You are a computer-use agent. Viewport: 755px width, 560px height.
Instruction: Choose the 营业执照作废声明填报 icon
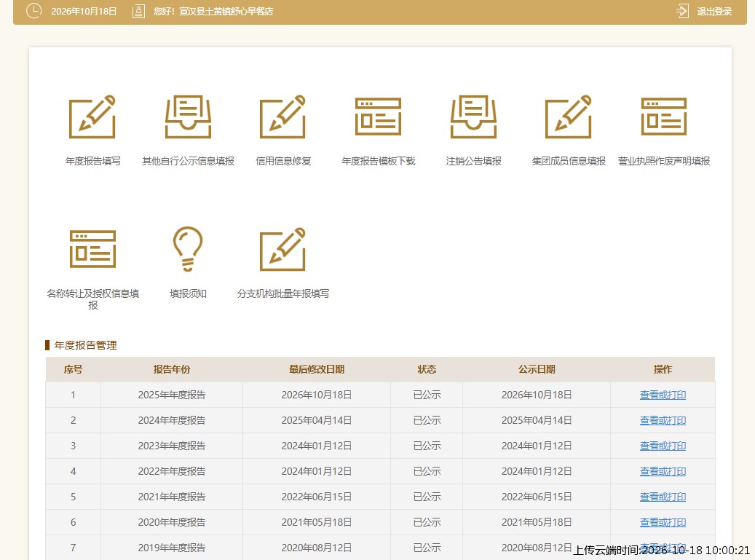663,117
